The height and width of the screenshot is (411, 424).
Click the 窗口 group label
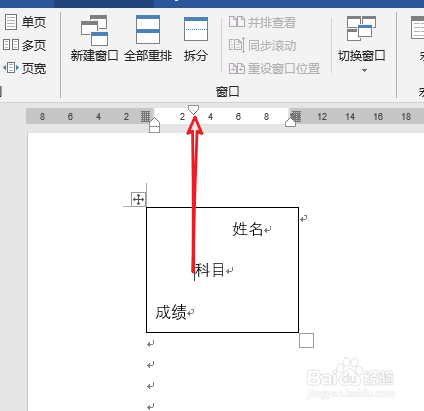[227, 91]
